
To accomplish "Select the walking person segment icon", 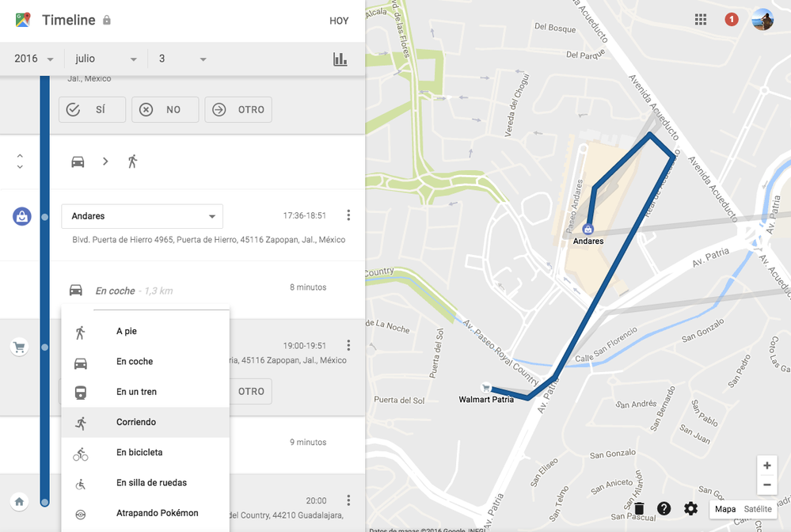I will pos(132,161).
